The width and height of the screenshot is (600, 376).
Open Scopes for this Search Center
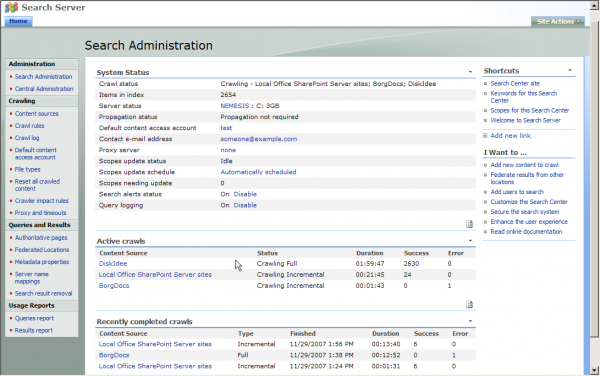coord(530,111)
